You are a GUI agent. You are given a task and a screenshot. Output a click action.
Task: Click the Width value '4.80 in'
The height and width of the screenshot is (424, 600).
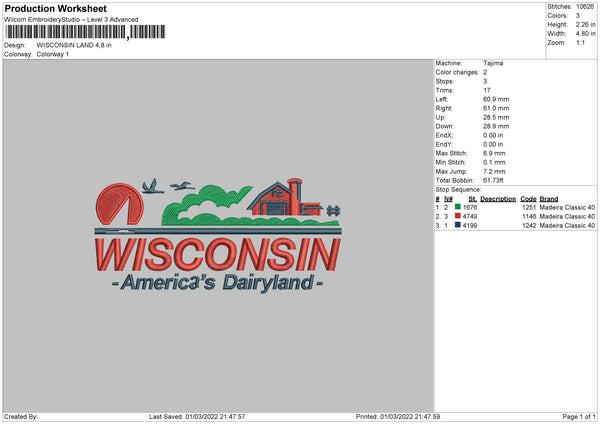(585, 34)
